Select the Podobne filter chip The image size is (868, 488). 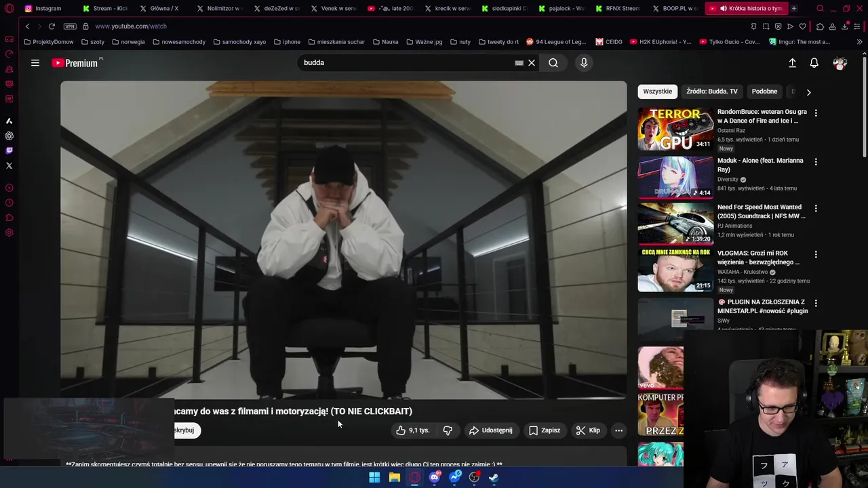764,91
